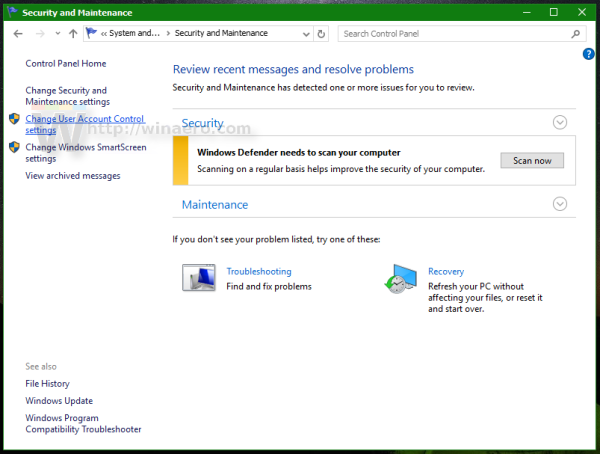
Task: Click the Maintenance section heading
Action: click(x=215, y=205)
